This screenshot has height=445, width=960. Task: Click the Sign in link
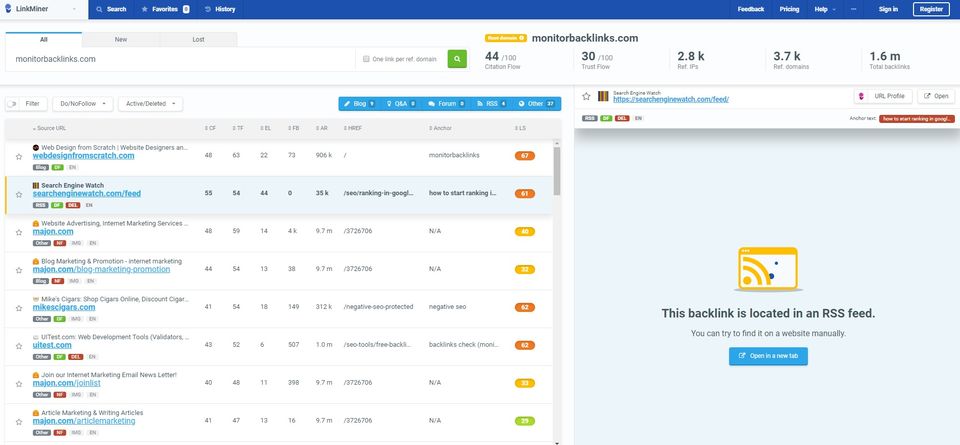888,9
